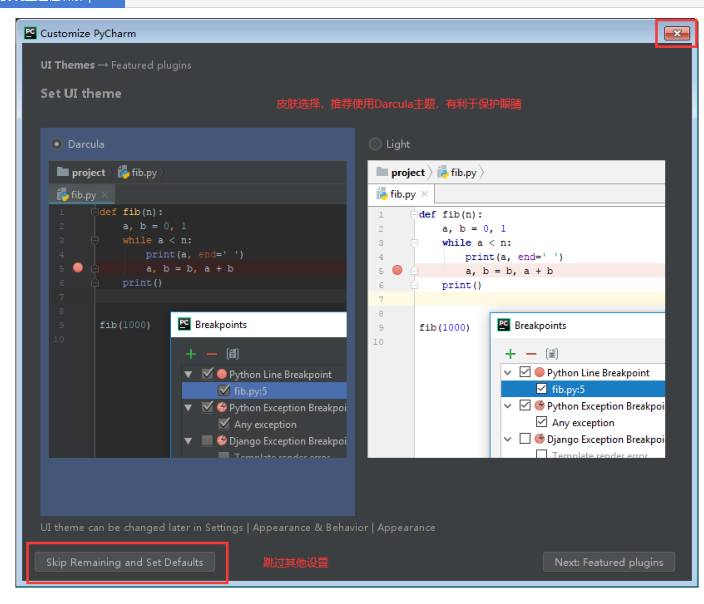Click red minus remove breakpoint in Light preview
704x604 pixels.
pos(531,354)
